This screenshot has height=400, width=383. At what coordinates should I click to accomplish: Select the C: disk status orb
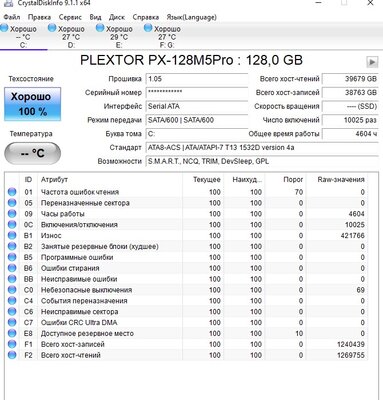click(4, 28)
